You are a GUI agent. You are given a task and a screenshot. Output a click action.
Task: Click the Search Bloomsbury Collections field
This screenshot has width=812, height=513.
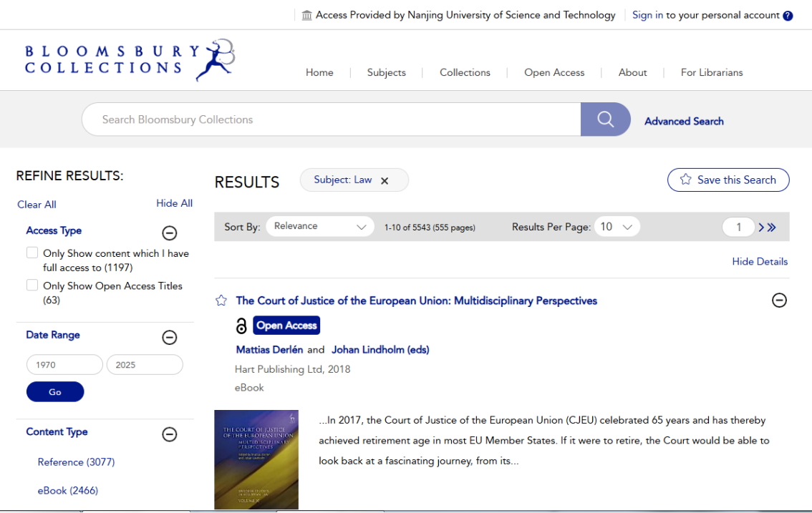pos(332,119)
